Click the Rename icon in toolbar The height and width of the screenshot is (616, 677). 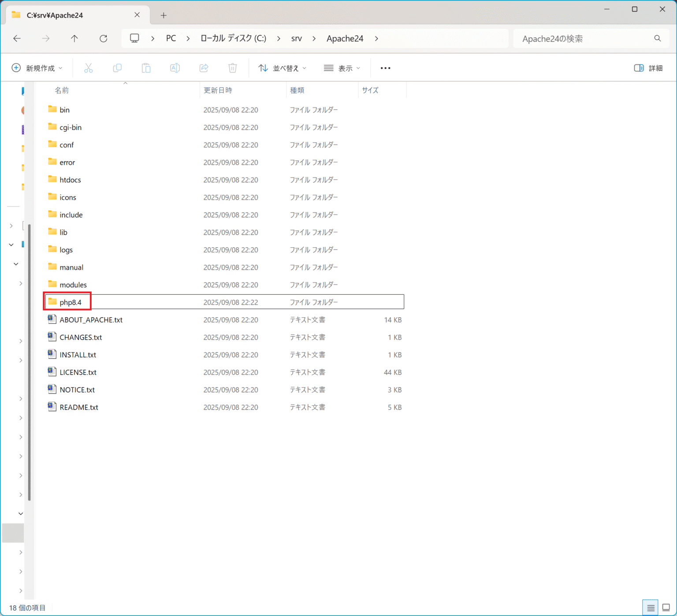(x=175, y=68)
